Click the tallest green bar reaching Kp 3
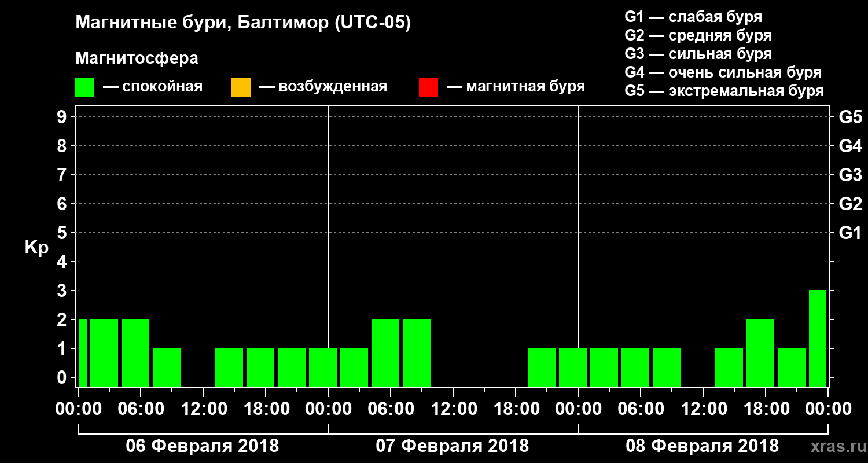 click(x=818, y=338)
